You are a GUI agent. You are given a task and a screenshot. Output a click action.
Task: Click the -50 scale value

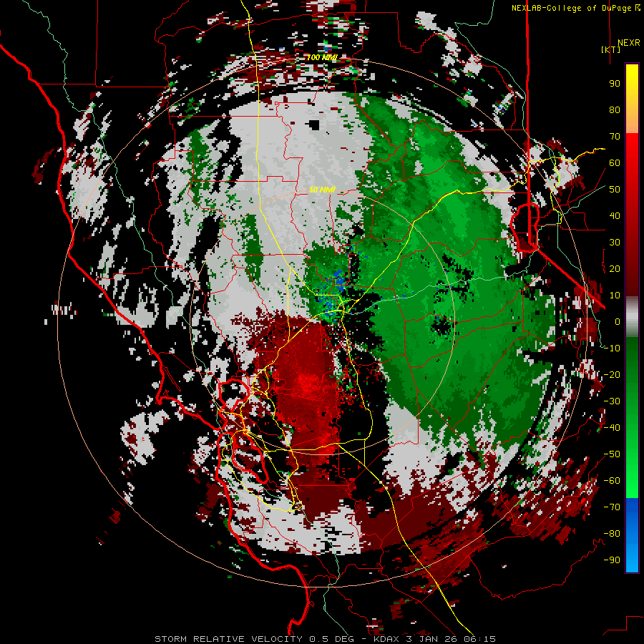[x=612, y=454]
